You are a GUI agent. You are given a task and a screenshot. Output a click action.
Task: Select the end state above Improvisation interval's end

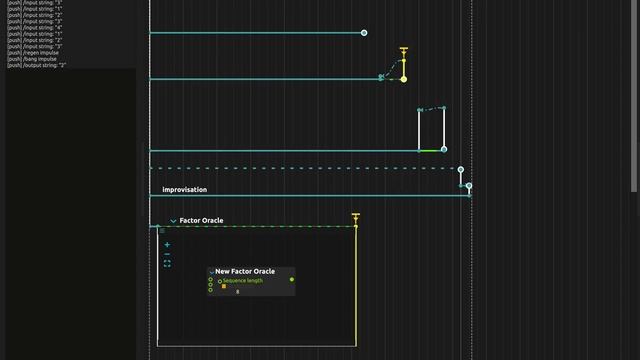pyautogui.click(x=469, y=186)
